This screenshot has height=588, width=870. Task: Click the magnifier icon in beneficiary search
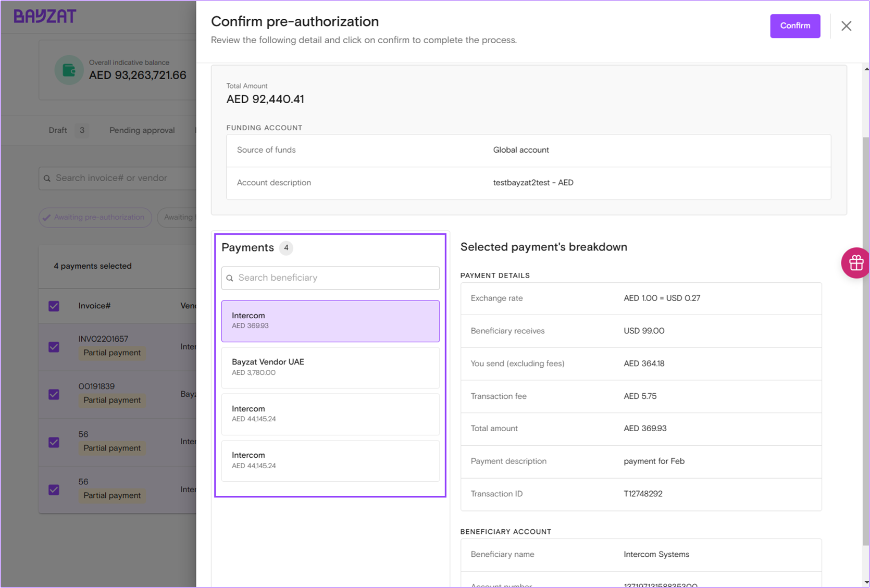tap(230, 278)
